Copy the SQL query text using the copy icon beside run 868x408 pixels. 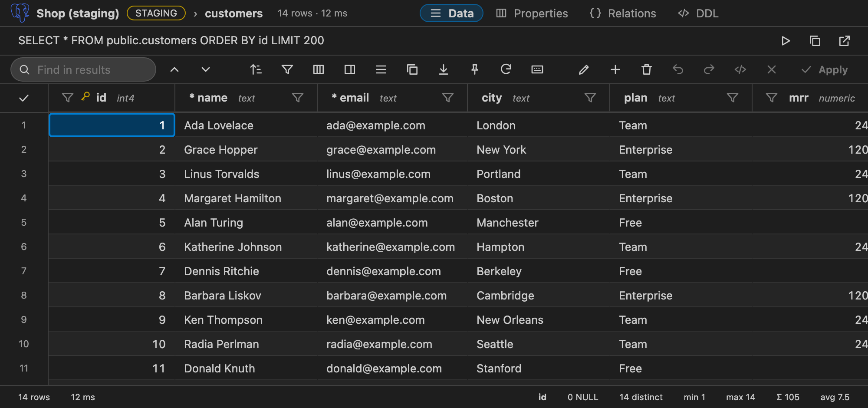coord(815,41)
